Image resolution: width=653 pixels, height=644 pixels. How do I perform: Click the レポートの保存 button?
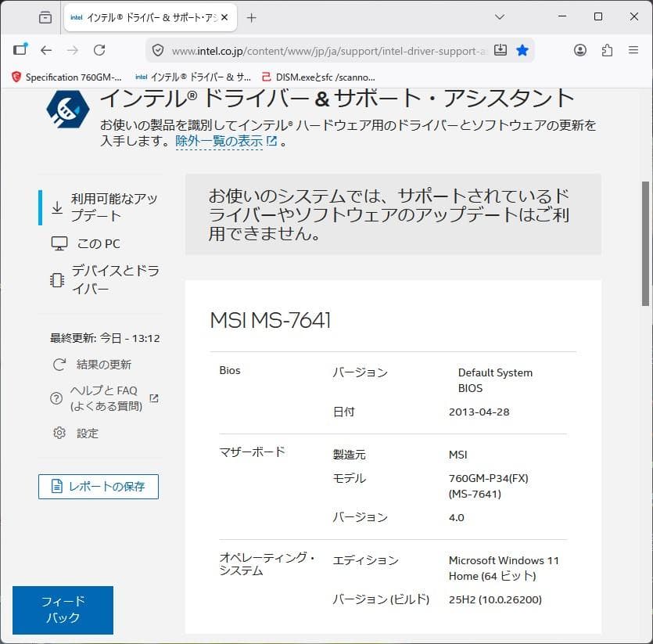(99, 487)
